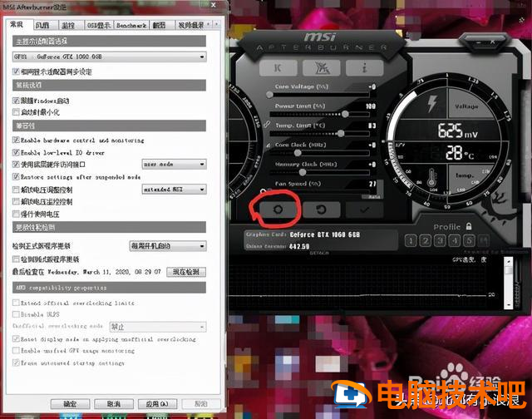532x419 pixels.
Task: Select profile slot 3
Action: pyautogui.click(x=440, y=241)
